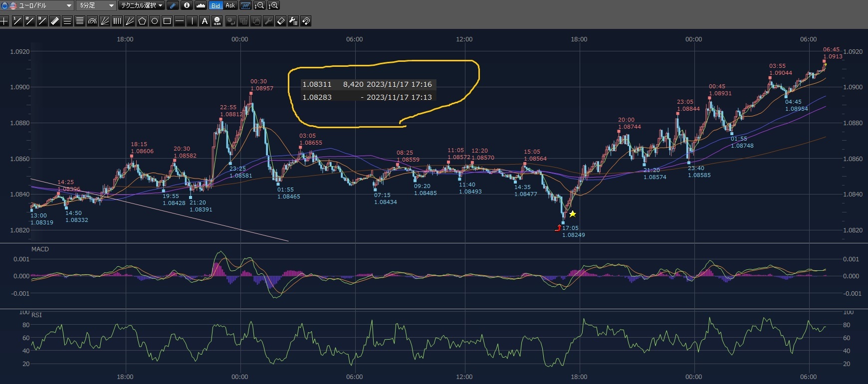The width and height of the screenshot is (868, 384).
Task: Click the yellow star marker on chart
Action: pyautogui.click(x=573, y=214)
